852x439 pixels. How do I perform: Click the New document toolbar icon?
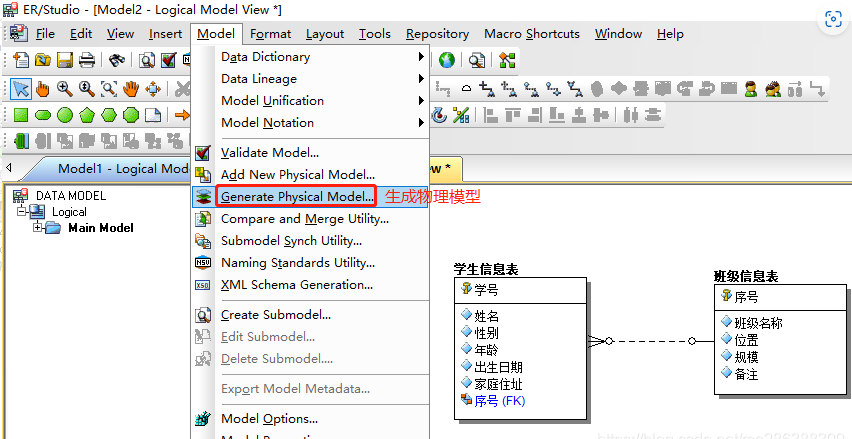[21, 60]
